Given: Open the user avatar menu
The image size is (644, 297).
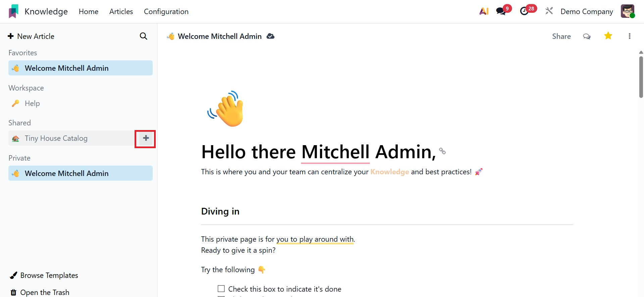Looking at the screenshot, I should 628,11.
